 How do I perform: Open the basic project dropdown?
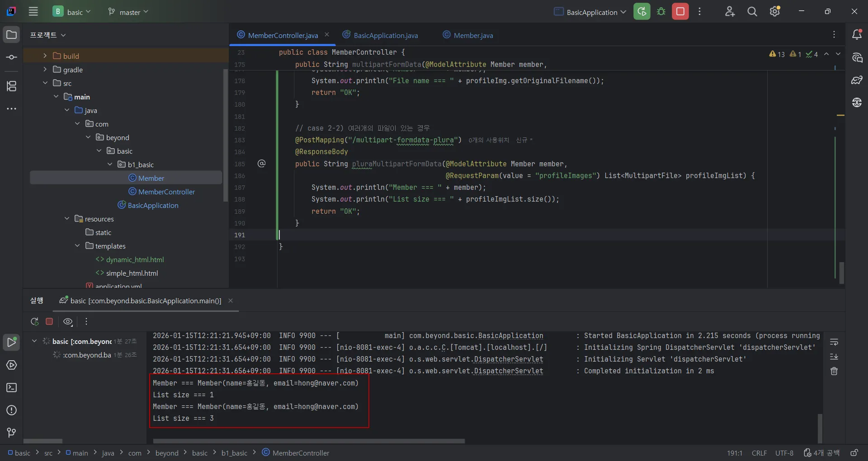point(72,12)
